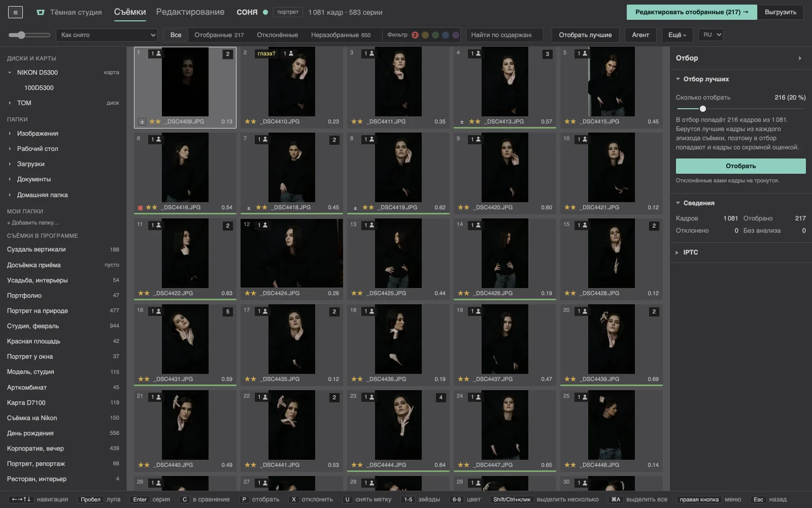
Task: Expand the Изображения folder
Action: 10,134
